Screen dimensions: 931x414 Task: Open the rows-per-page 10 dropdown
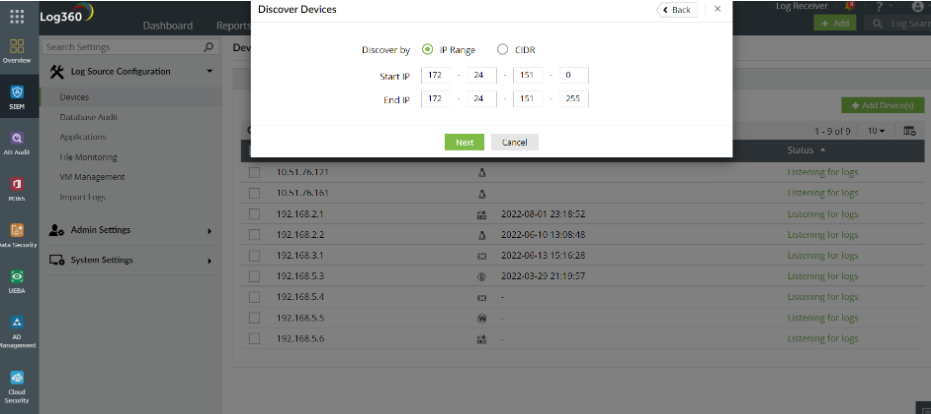coord(876,131)
